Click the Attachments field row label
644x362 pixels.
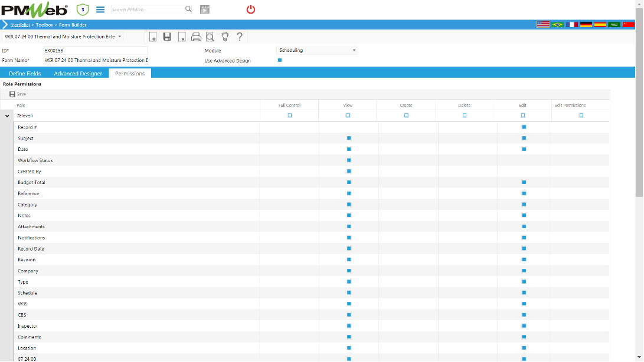pos(31,226)
